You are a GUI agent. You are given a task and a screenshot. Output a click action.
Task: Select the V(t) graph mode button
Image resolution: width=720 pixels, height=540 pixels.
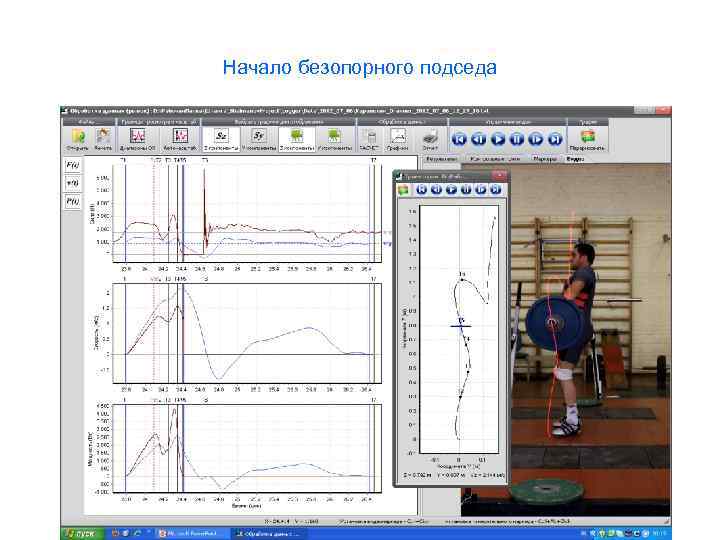[x=73, y=183]
